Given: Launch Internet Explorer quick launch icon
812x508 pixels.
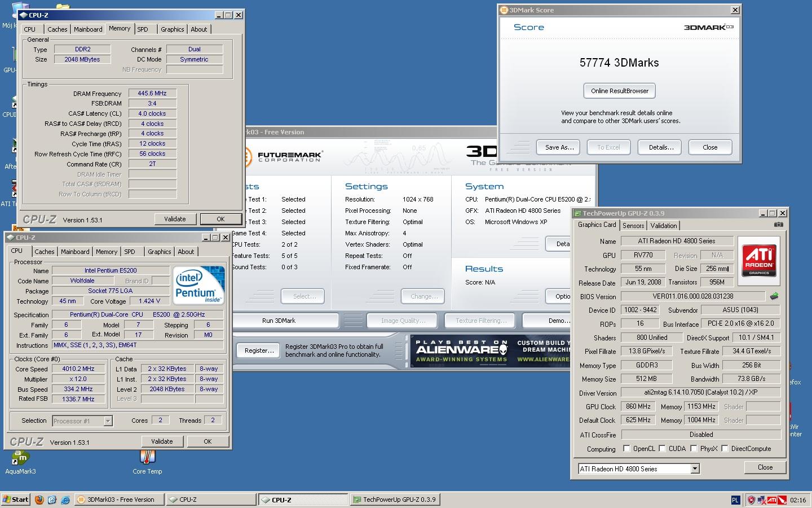Looking at the screenshot, I should [65, 500].
